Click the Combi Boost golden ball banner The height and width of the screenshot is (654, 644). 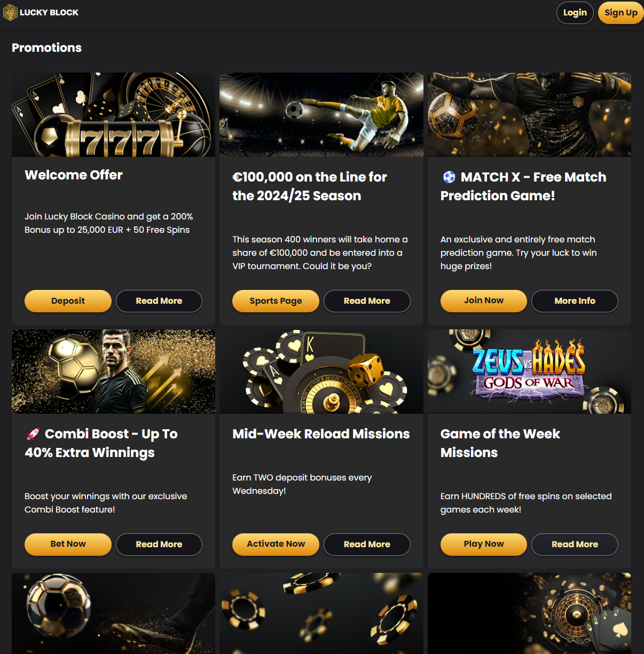pos(113,372)
